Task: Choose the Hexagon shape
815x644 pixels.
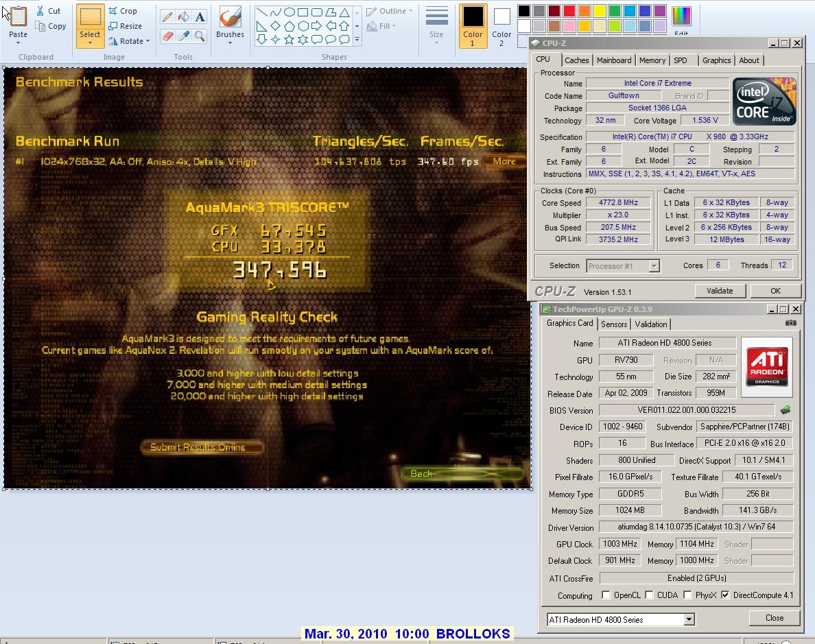Action: [303, 25]
